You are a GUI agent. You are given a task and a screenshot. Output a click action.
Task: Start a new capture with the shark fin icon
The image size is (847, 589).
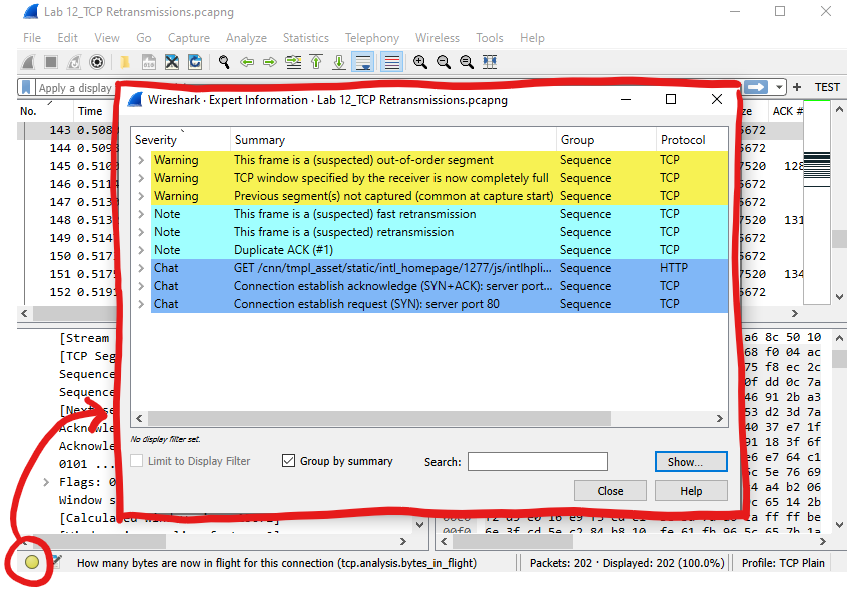pos(28,62)
